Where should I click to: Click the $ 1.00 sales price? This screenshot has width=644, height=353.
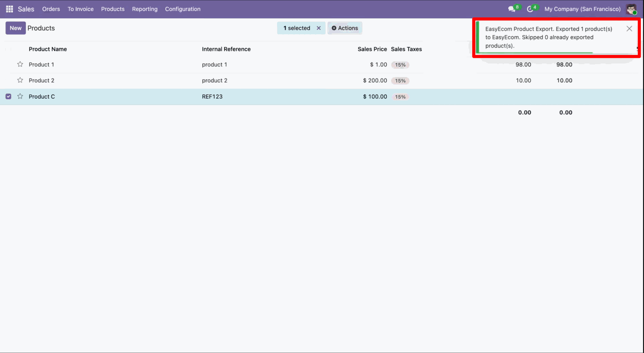click(x=378, y=64)
